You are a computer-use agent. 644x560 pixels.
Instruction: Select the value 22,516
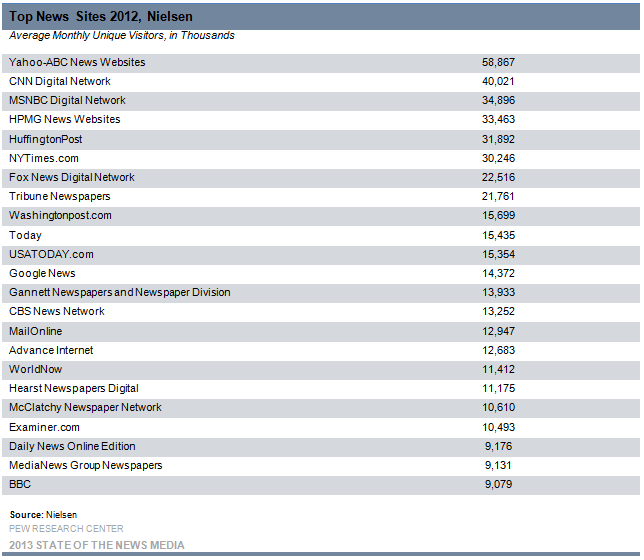coord(498,177)
